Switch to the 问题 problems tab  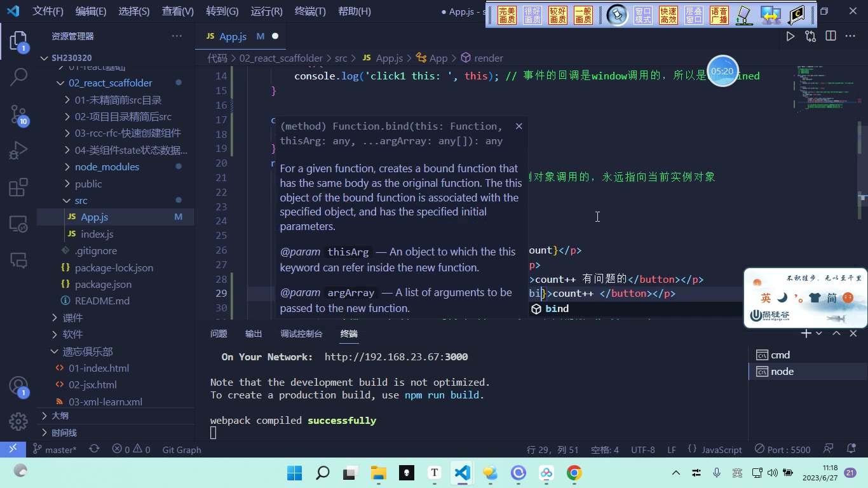(x=219, y=334)
